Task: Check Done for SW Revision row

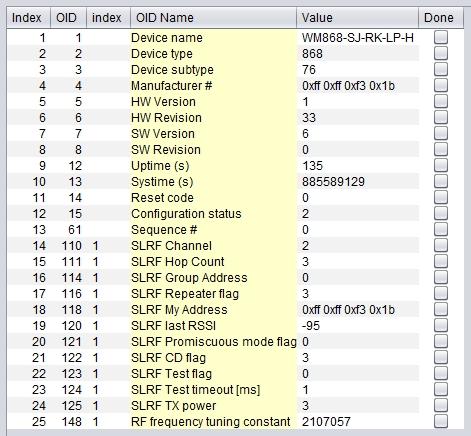Action: pyautogui.click(x=441, y=149)
